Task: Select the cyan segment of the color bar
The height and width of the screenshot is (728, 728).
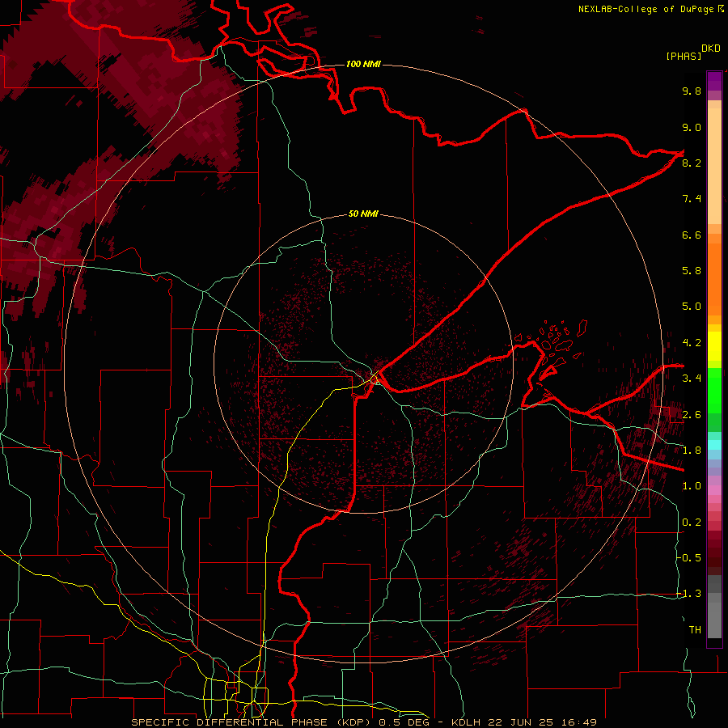Action: [714, 445]
